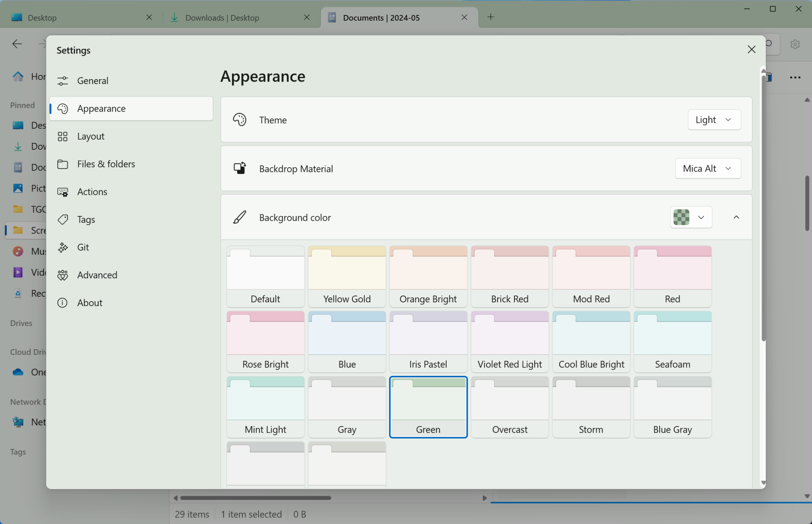Click the About info icon
Image resolution: width=812 pixels, height=524 pixels.
63,303
